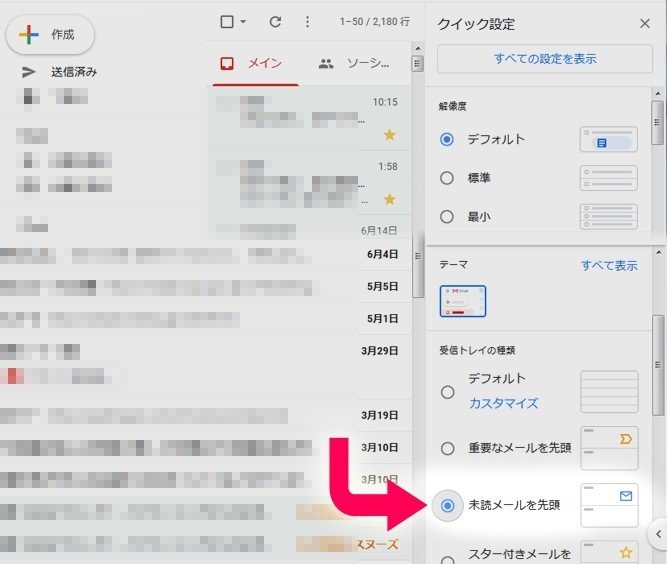The width and height of the screenshot is (667, 564).
Task: Click the Compose (作成) button
Action: (x=50, y=34)
